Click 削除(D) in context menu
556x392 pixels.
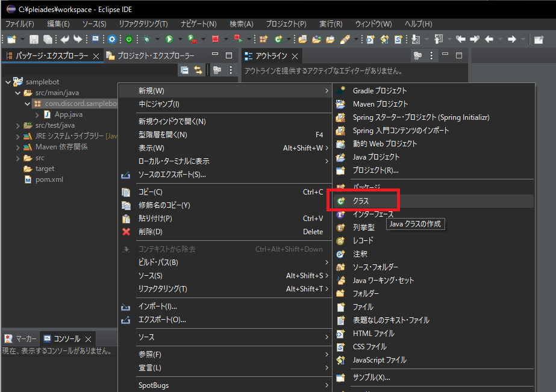point(225,232)
